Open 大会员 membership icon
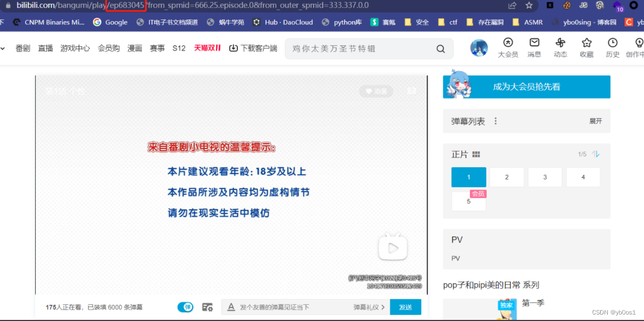The height and width of the screenshot is (321, 644). point(508,48)
